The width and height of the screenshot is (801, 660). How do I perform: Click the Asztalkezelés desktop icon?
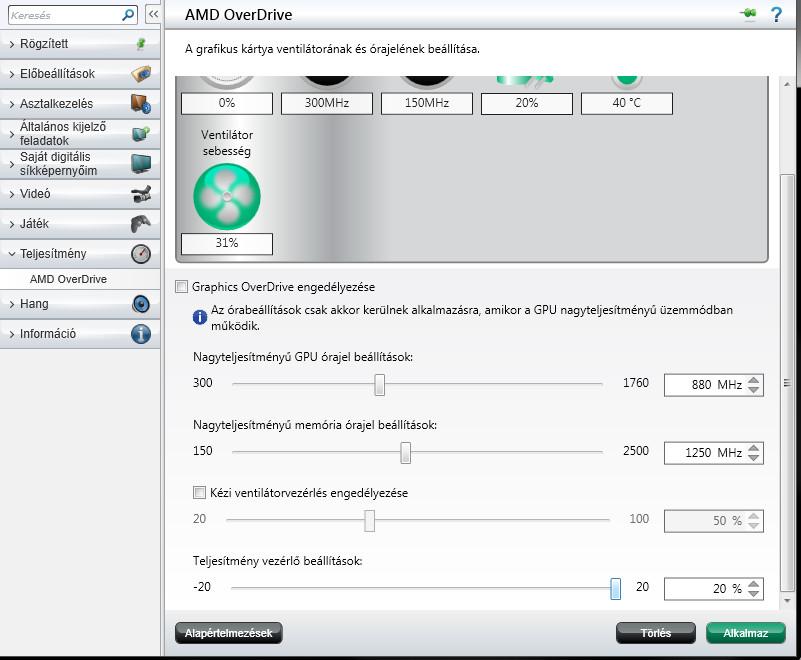point(141,104)
